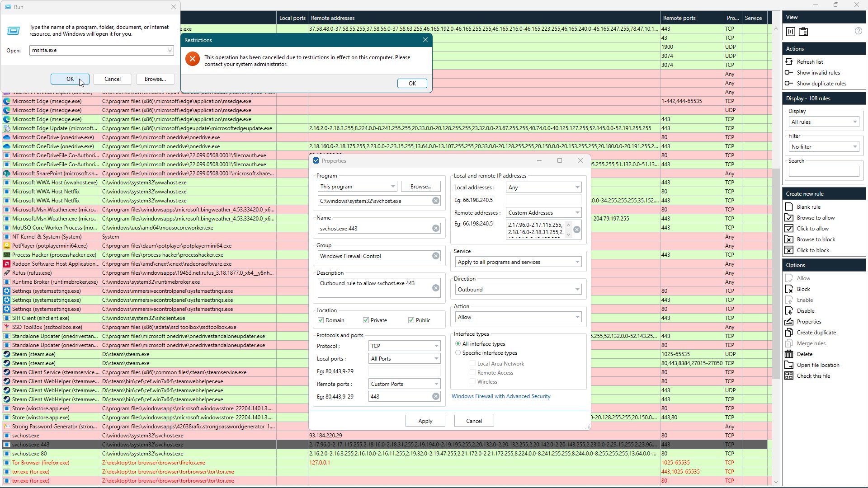Click the Blank rule icon
Image resolution: width=868 pixels, height=488 pixels.
pos(789,206)
